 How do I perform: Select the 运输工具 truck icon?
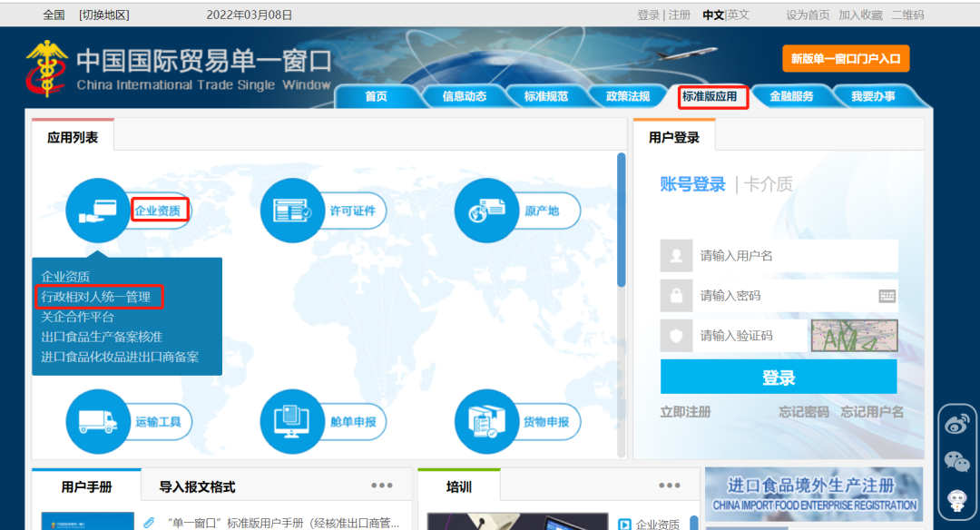coord(97,421)
